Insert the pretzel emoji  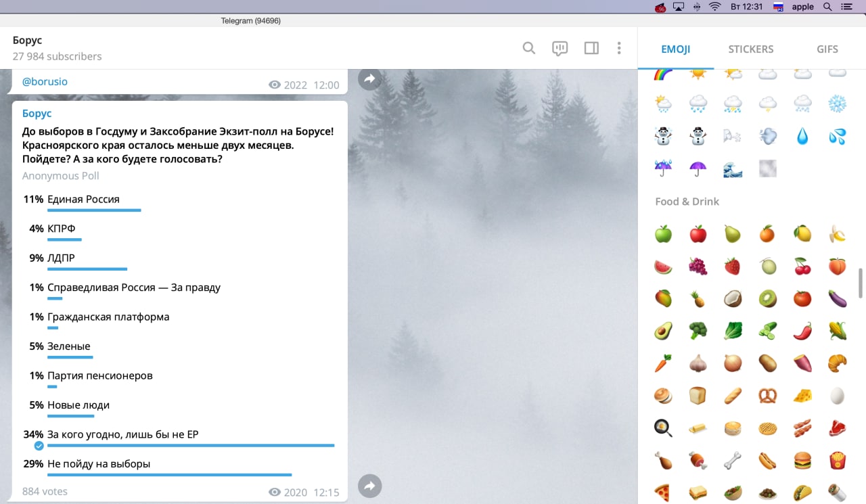point(767,395)
